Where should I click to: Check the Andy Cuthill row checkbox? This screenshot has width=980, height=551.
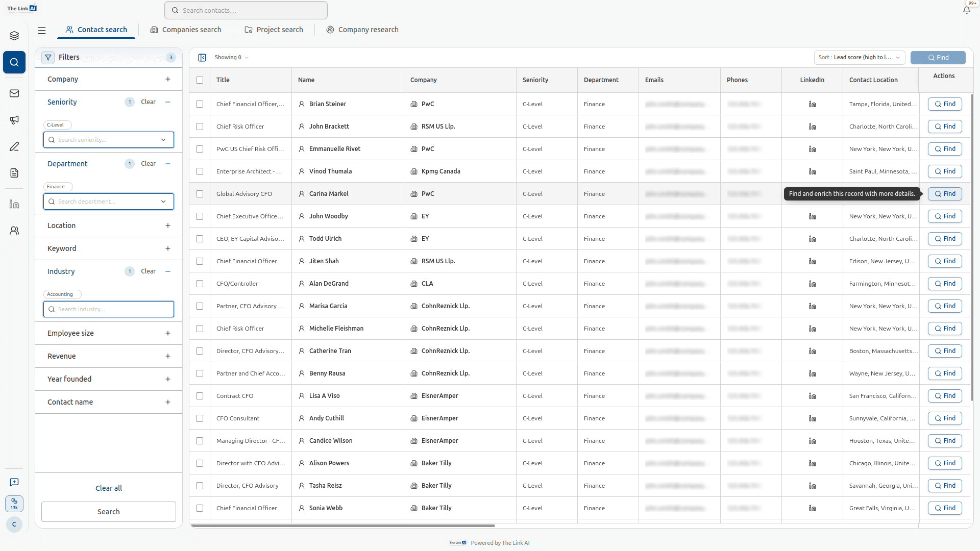pyautogui.click(x=200, y=418)
